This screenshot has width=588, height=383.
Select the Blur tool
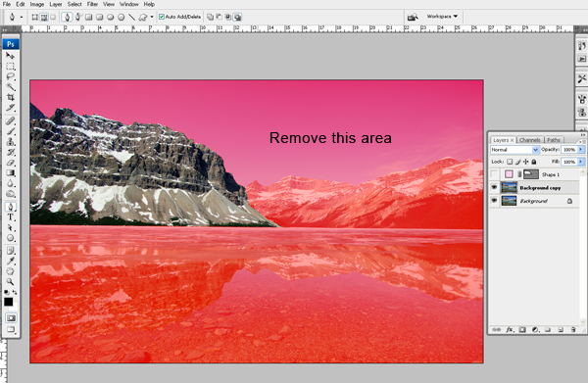coord(10,183)
